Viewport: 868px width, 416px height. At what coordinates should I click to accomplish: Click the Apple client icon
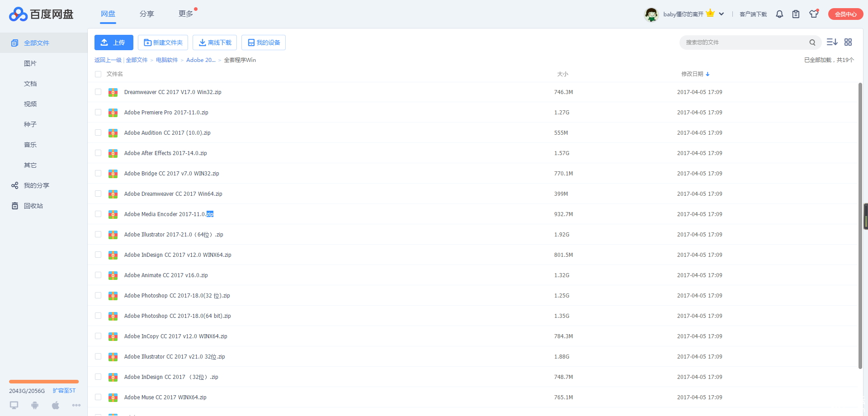pos(56,405)
